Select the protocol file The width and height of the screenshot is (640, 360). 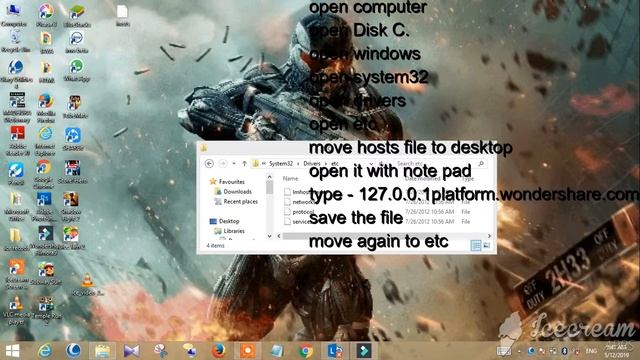coord(299,211)
